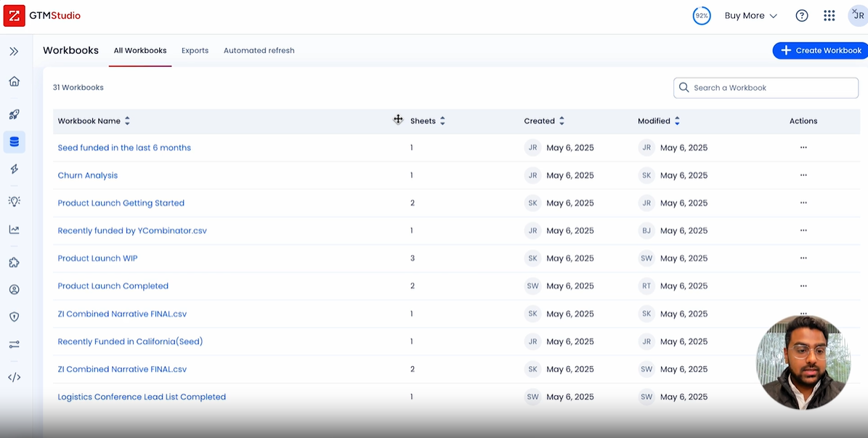Open the lightbulb insights icon in sidebar

15,201
